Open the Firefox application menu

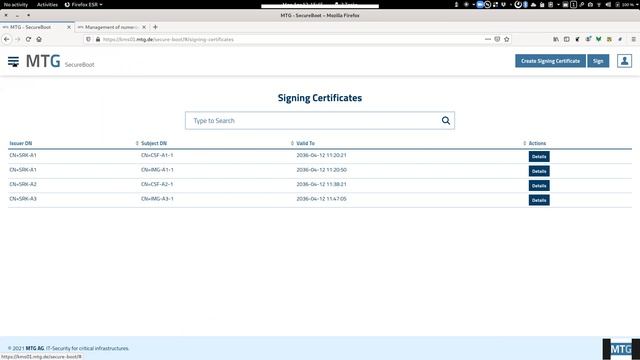(x=633, y=39)
